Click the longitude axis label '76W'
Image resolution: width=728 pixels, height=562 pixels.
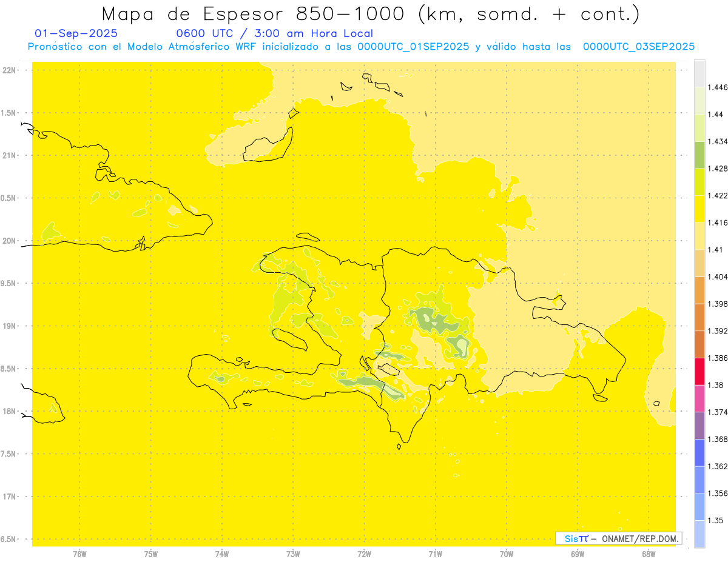click(79, 554)
